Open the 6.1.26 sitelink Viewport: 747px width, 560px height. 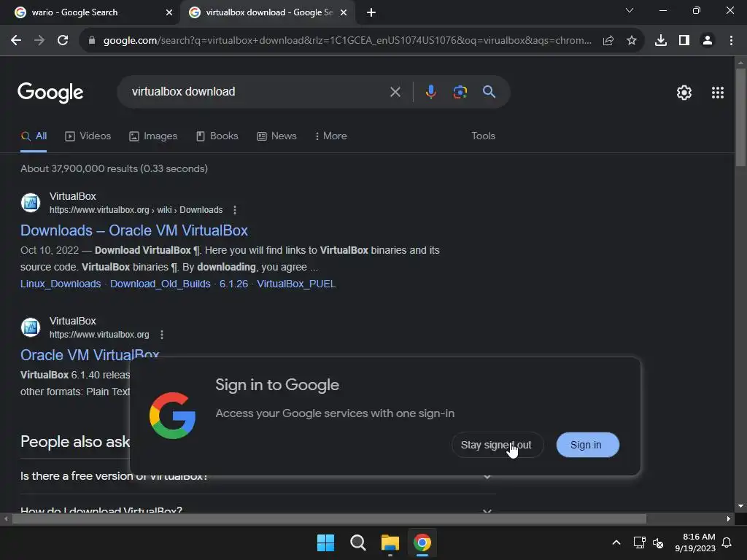coord(233,284)
